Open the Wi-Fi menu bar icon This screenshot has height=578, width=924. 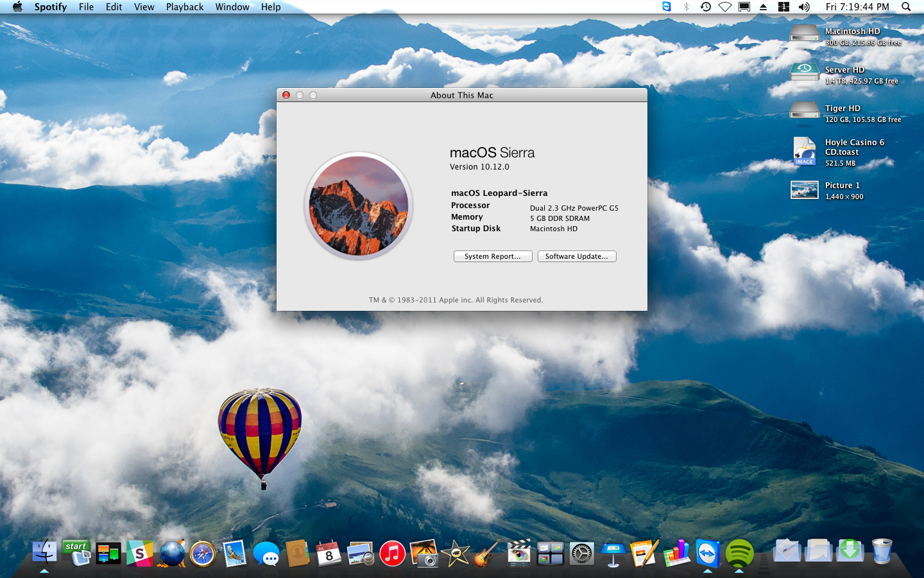[725, 6]
